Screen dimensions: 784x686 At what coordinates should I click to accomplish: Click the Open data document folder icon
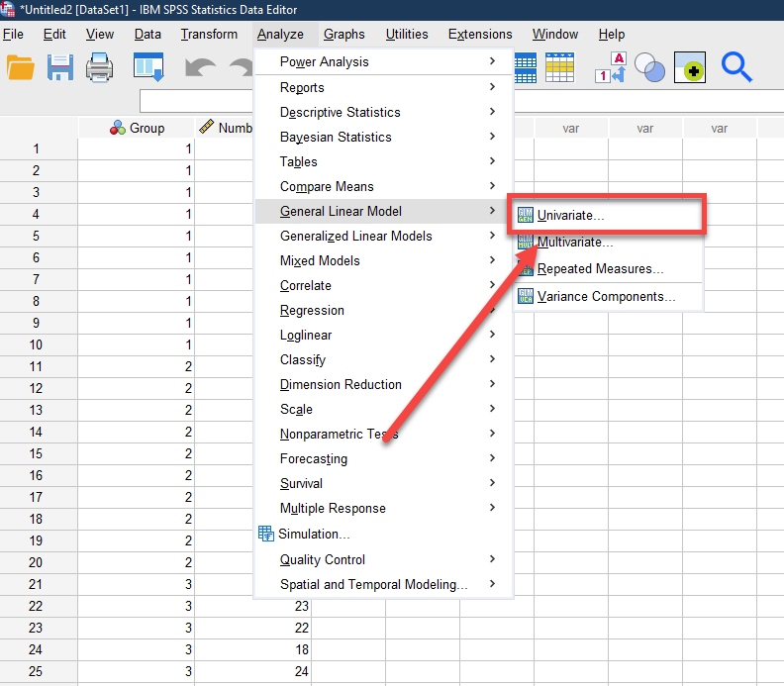pyautogui.click(x=21, y=67)
